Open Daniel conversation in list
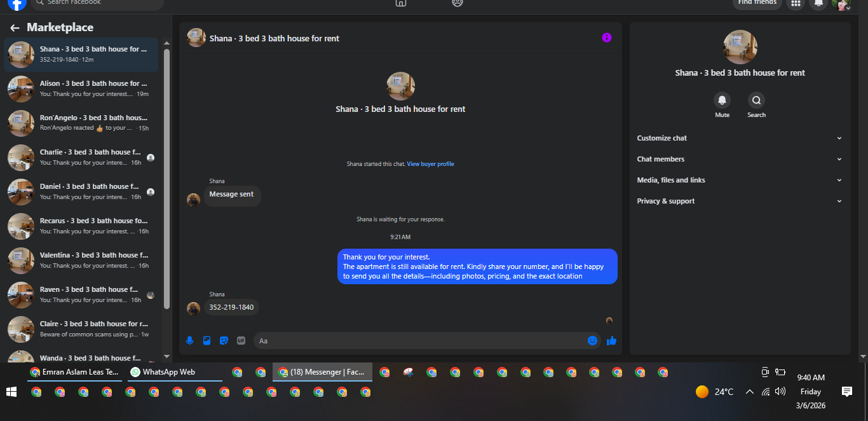Viewport: 868px width, 421px height. click(x=81, y=191)
